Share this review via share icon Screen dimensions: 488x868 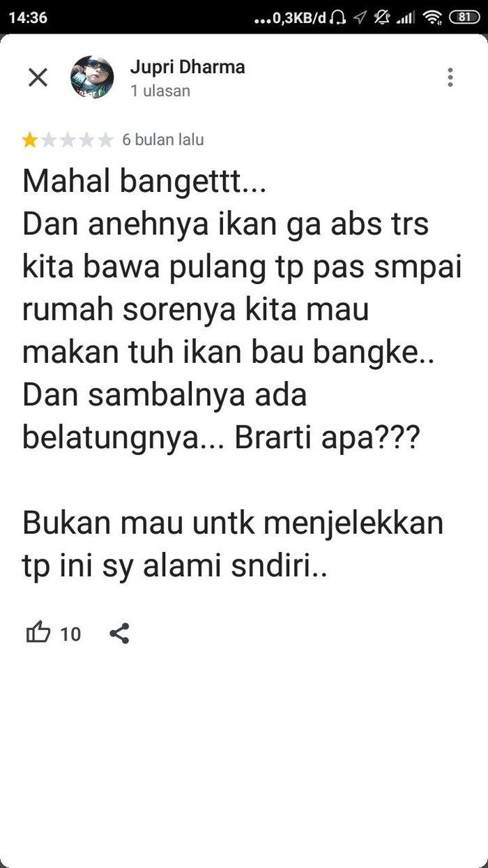click(119, 634)
